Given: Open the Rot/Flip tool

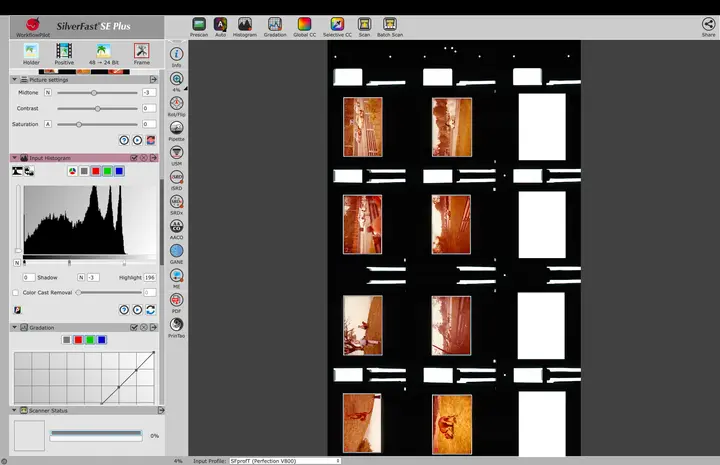Looking at the screenshot, I should (177, 106).
